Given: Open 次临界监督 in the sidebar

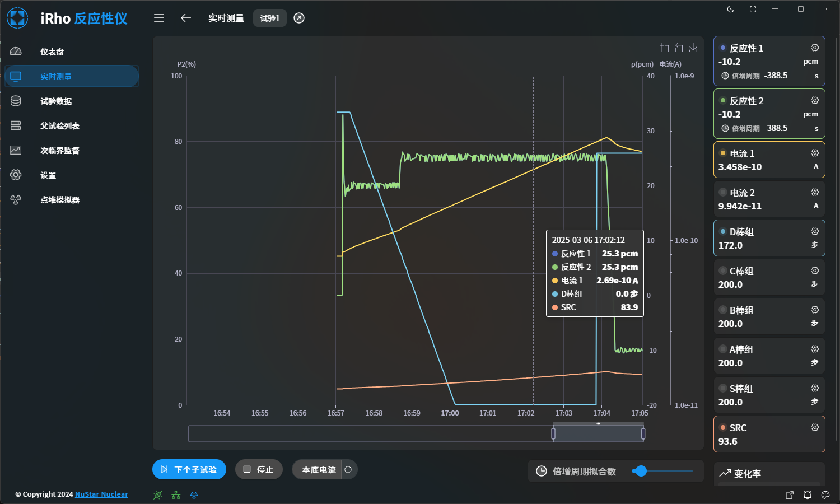Looking at the screenshot, I should coord(72,150).
